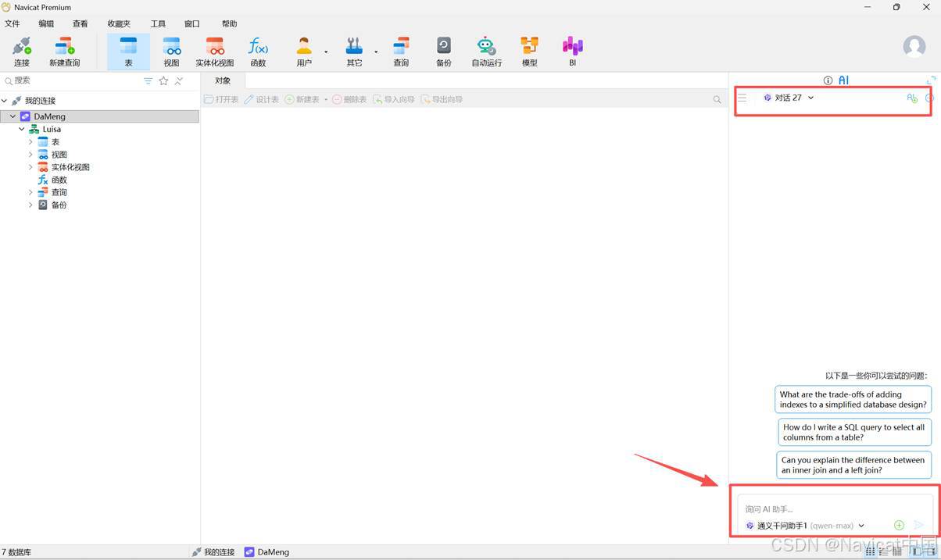
Task: Open 查询 from the main toolbar
Action: pyautogui.click(x=401, y=52)
